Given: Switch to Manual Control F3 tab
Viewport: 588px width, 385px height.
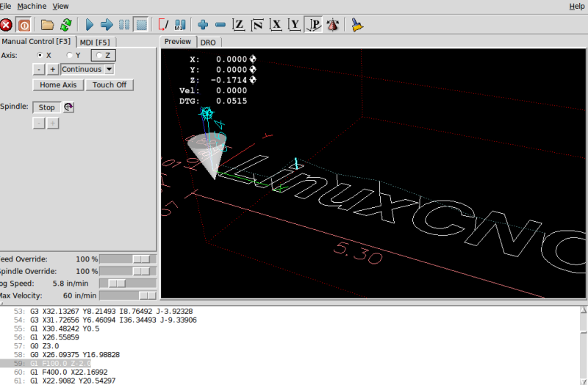Looking at the screenshot, I should 36,42.
